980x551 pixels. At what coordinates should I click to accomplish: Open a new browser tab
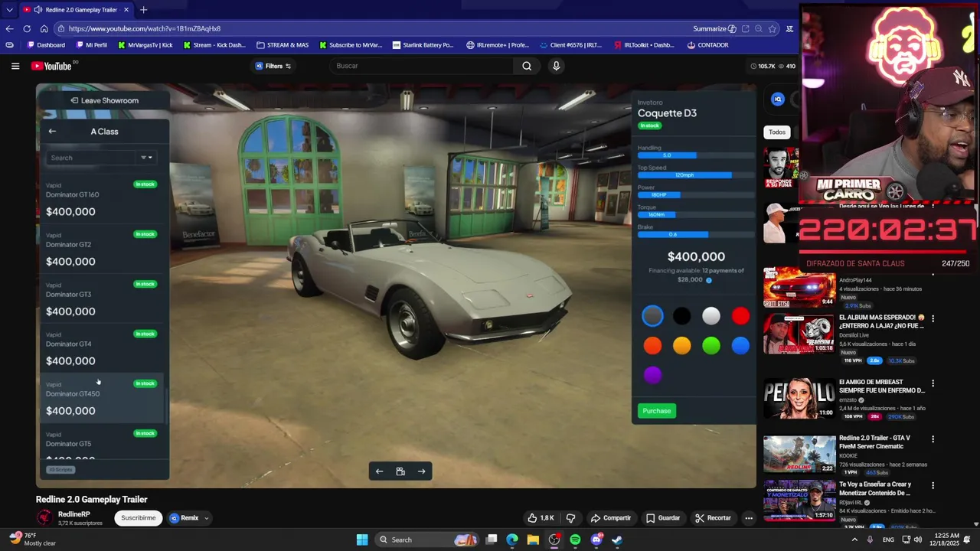(x=143, y=10)
